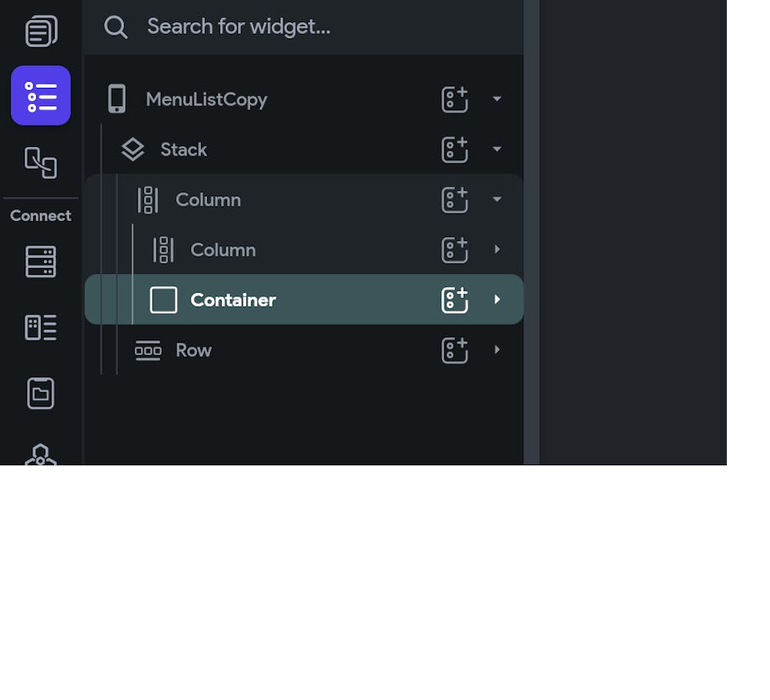Collapse the Stack tree node
Screen dimensions: 770x700
point(497,149)
